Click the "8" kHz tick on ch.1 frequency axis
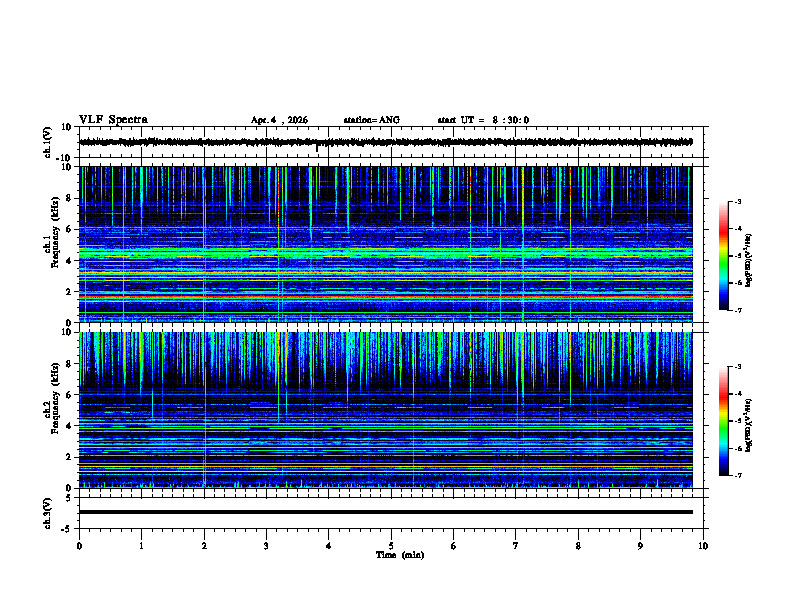Viewport: 792px width, 612px height. 70,198
